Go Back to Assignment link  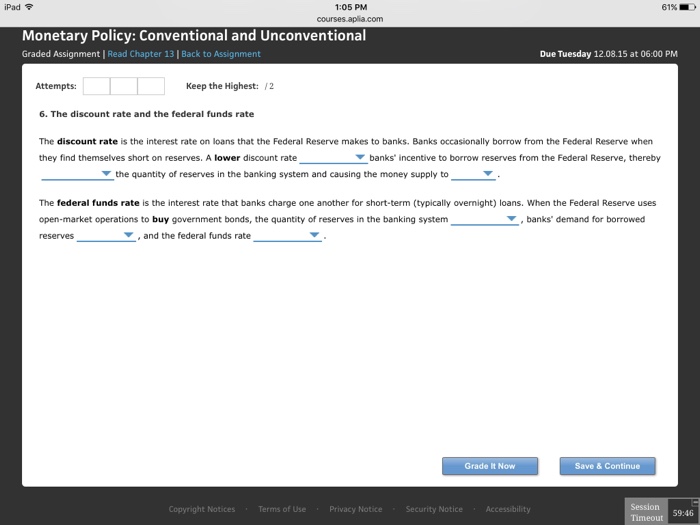tap(221, 54)
